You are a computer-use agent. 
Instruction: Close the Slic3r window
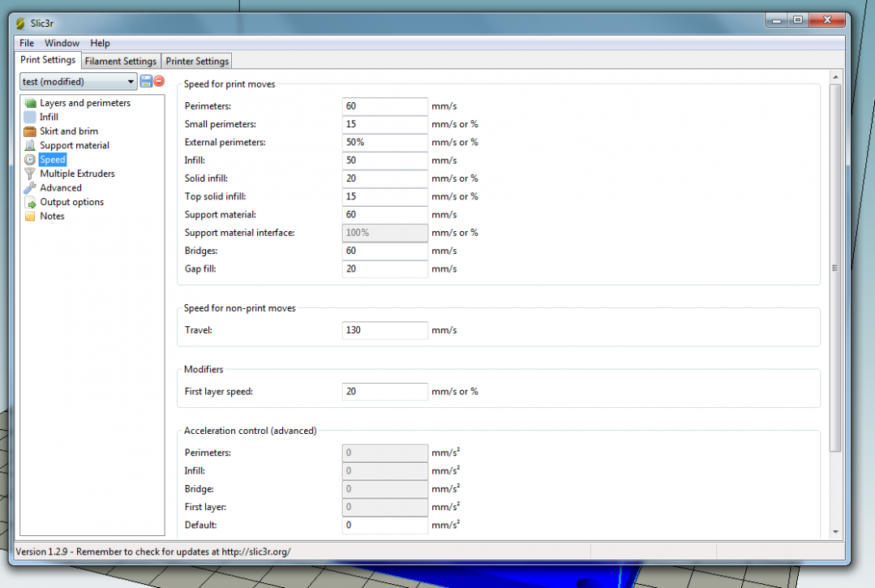point(827,20)
